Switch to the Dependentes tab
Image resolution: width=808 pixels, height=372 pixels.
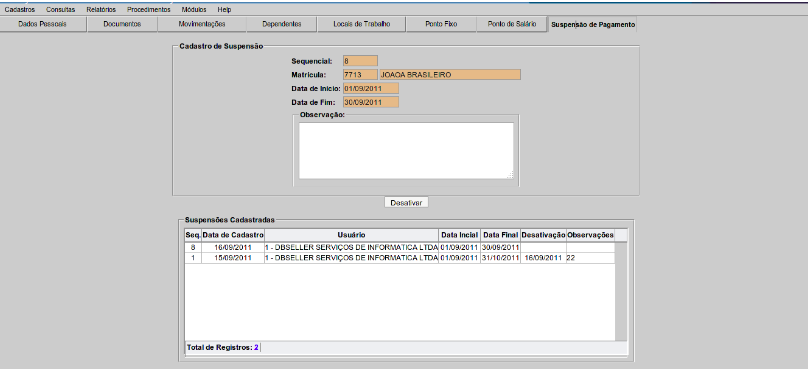pos(281,24)
